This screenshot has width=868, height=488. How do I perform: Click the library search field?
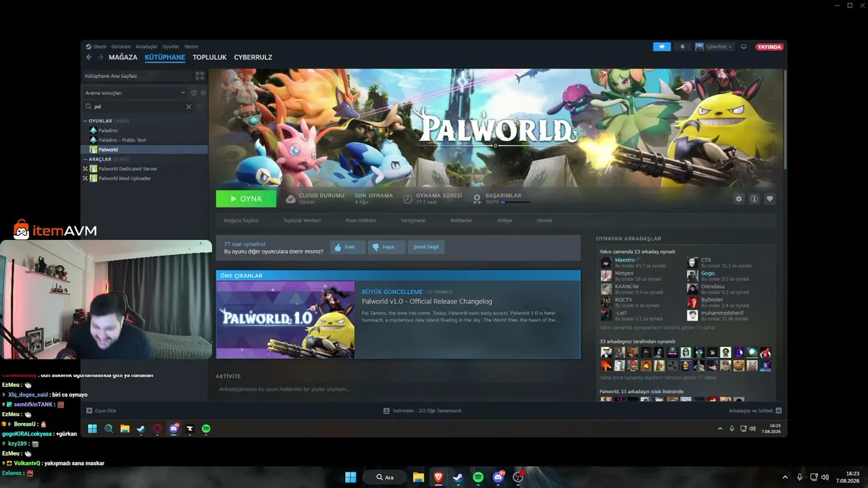pos(138,106)
